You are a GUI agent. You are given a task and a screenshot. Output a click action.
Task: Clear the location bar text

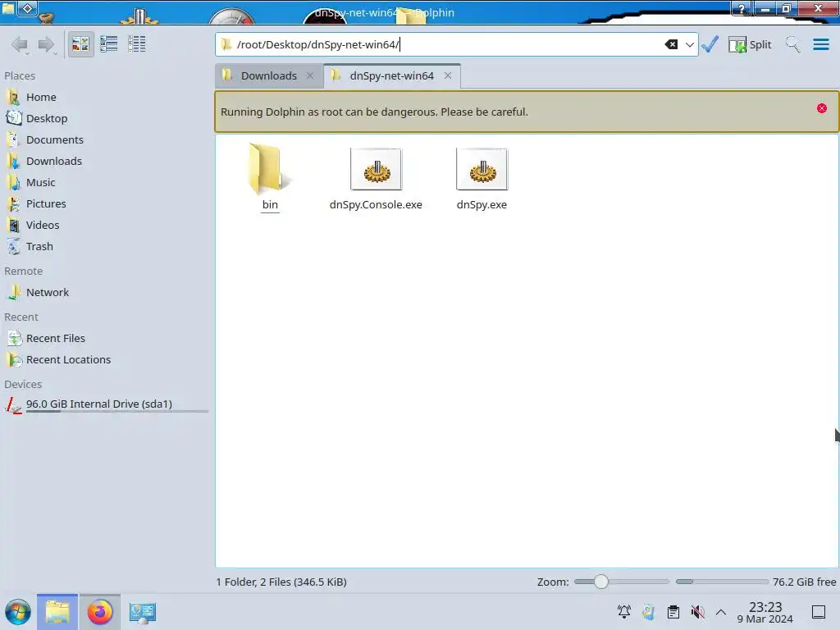point(671,44)
